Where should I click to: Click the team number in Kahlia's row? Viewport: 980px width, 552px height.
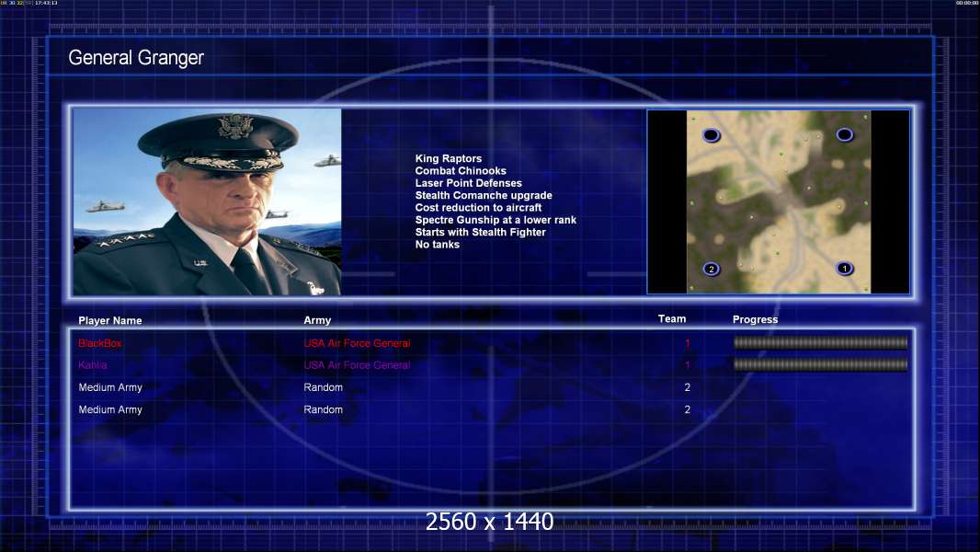point(687,365)
